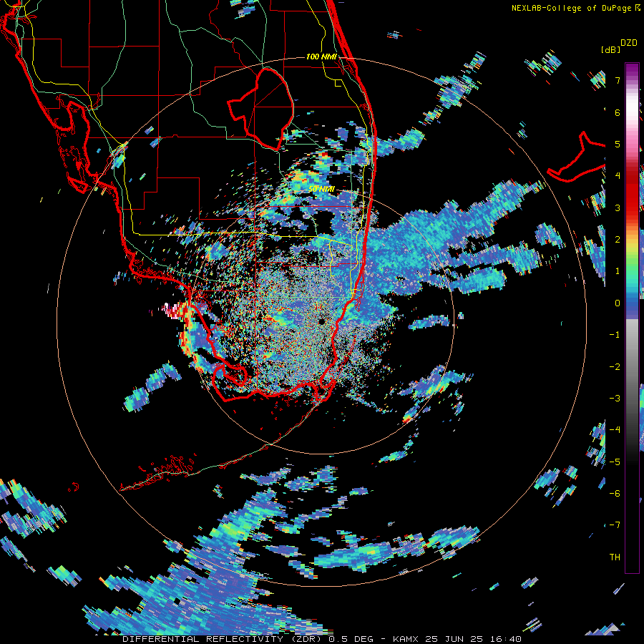Click the 4 value on the scale
Viewport: 644px width, 644px height.
point(618,175)
